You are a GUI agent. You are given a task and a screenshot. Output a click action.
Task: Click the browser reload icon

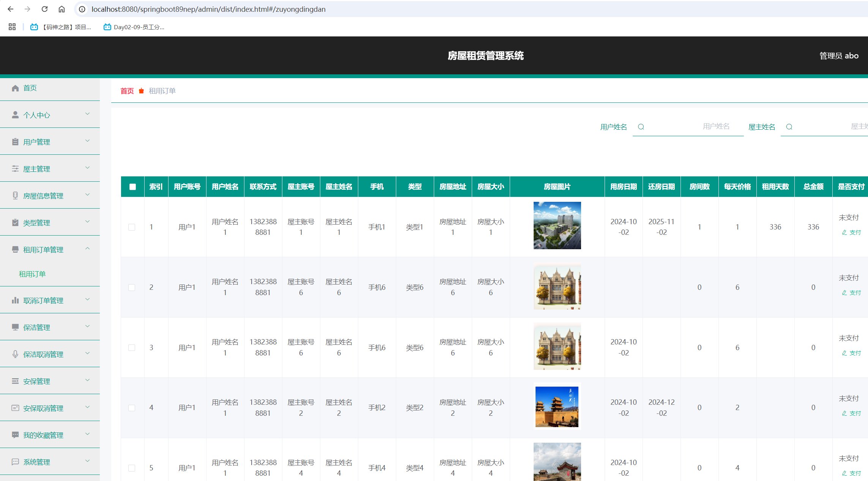(x=44, y=9)
